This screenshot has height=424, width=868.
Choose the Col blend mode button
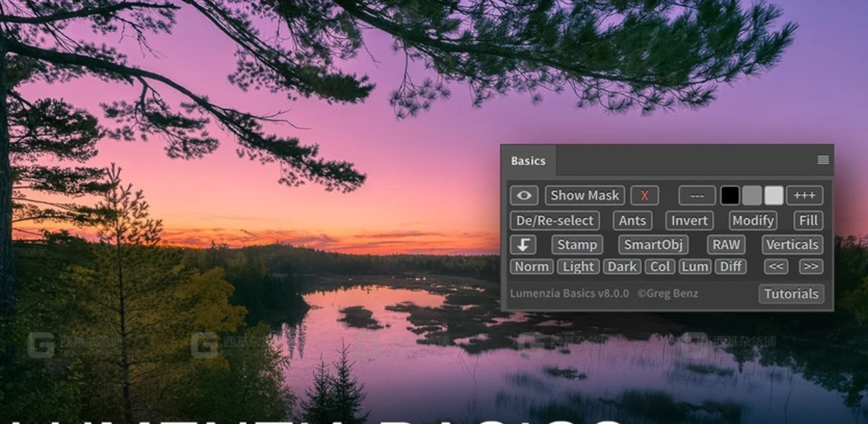pyautogui.click(x=660, y=267)
